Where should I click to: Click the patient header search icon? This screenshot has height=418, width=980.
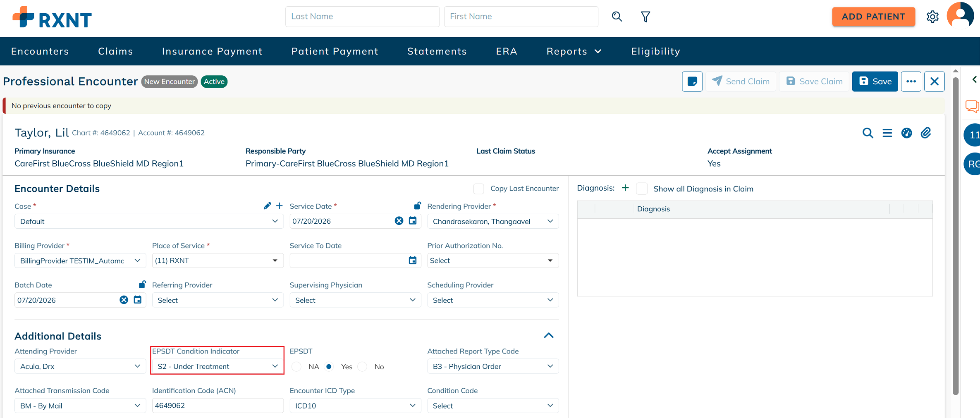pyautogui.click(x=868, y=133)
